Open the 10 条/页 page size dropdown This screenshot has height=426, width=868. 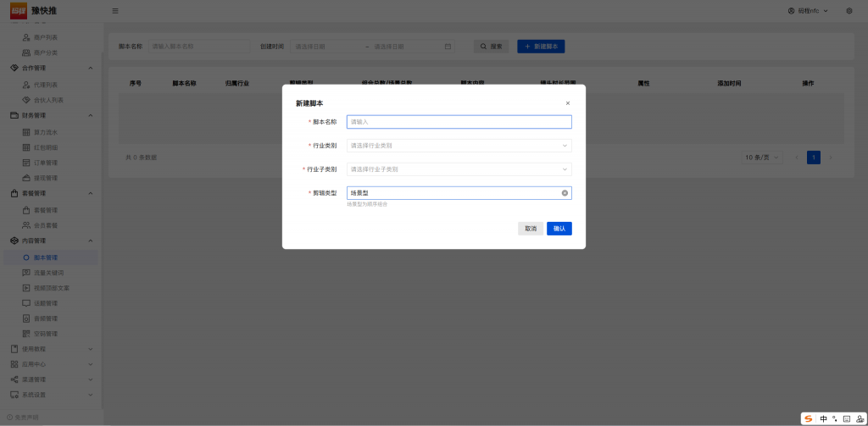click(762, 158)
